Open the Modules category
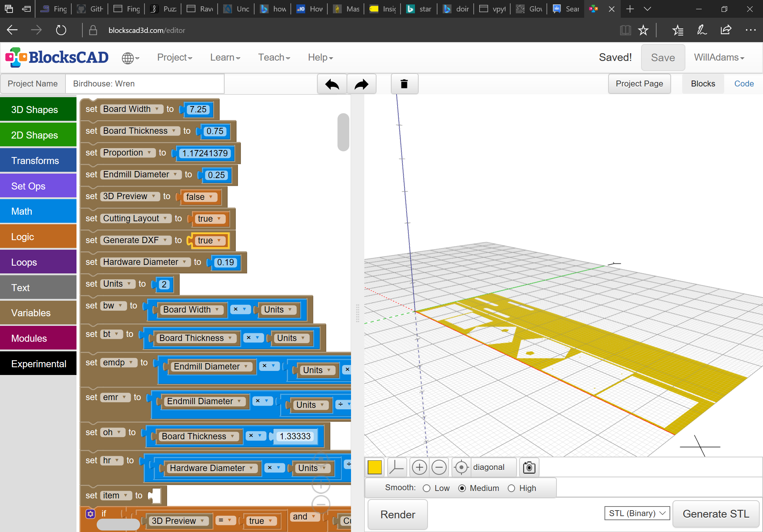This screenshot has height=532, width=763. tap(38, 338)
